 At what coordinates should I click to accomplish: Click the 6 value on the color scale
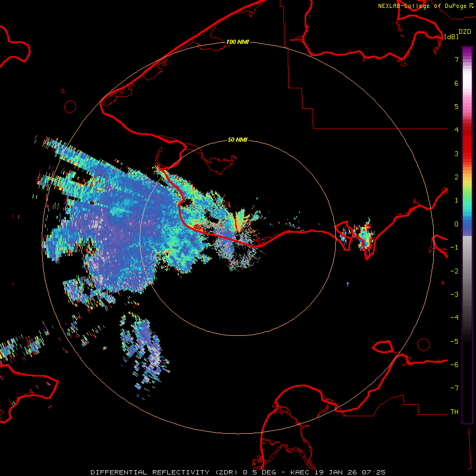[x=456, y=83]
